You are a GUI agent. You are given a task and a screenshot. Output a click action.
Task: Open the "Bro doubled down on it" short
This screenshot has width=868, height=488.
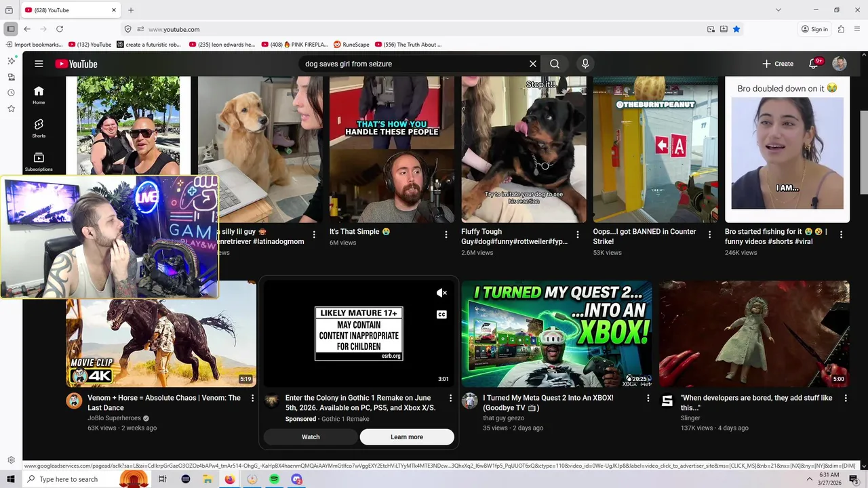pyautogui.click(x=787, y=149)
